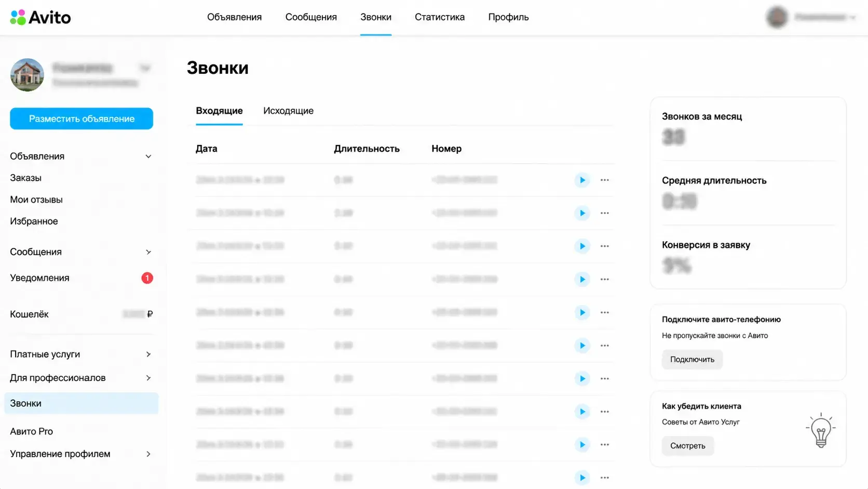
Task: Open the three-dots menu of the first call row
Action: (x=605, y=180)
